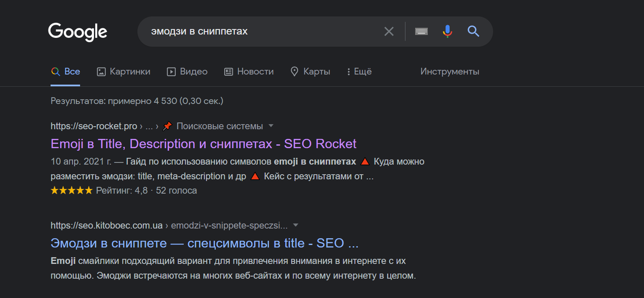Open the seo-rocket.pro result options arrow
Screen dimensions: 644x298
point(271,126)
